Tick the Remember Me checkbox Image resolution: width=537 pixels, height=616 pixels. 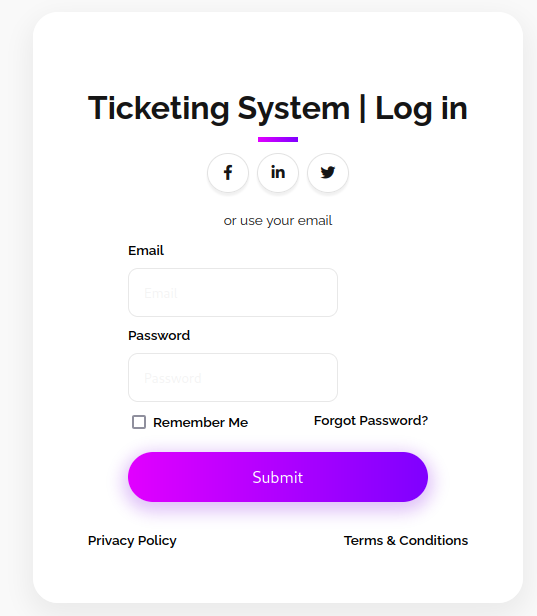tap(139, 422)
